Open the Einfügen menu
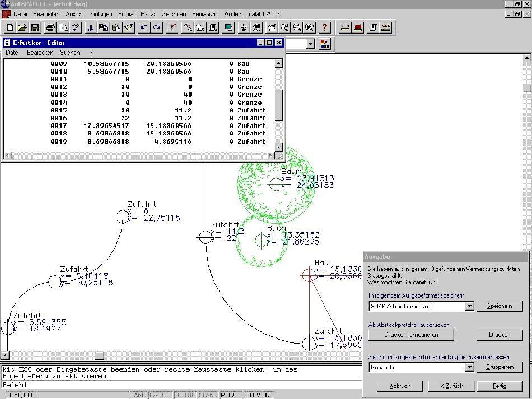The height and width of the screenshot is (399, 532). tap(101, 14)
